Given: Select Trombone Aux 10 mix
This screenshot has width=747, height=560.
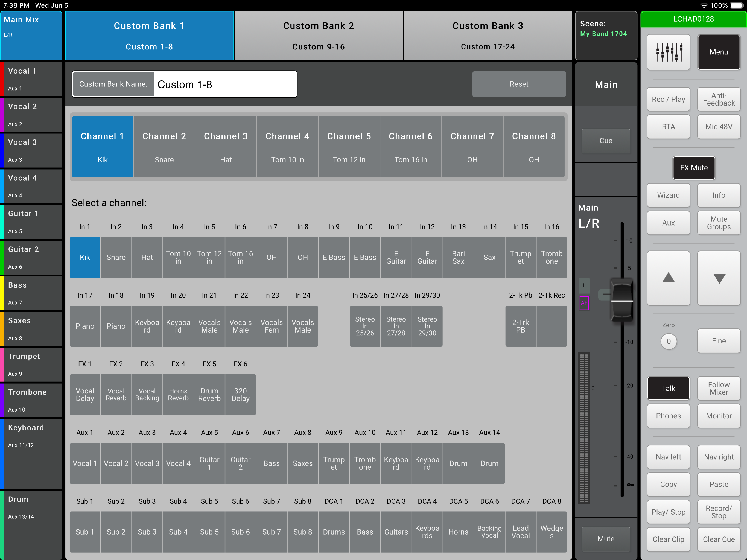Looking at the screenshot, I should (31, 400).
